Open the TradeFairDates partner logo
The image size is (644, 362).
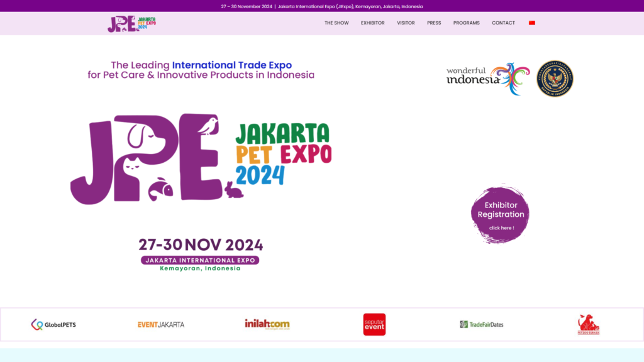coord(481,324)
